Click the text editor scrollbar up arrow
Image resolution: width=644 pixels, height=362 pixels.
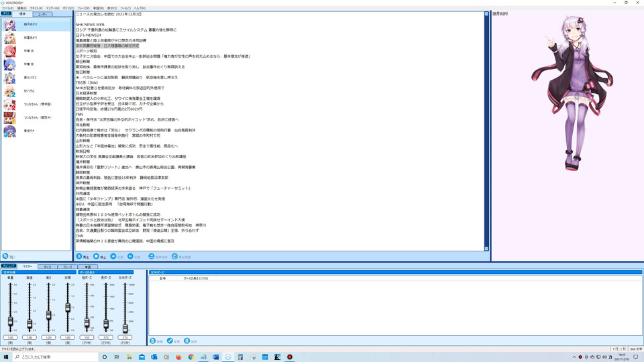(487, 14)
